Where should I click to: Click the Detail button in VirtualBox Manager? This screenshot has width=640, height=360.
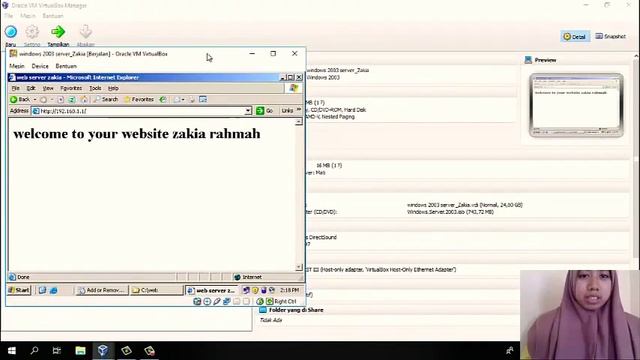click(x=575, y=36)
